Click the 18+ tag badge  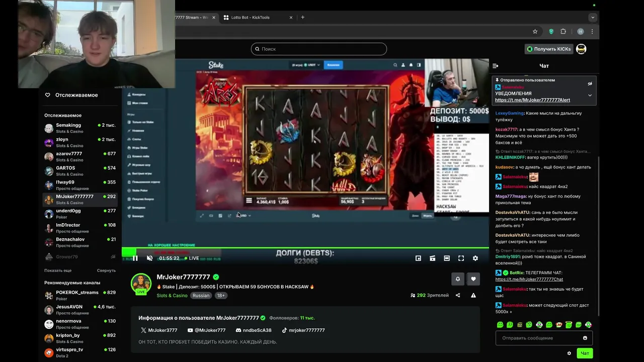220,296
